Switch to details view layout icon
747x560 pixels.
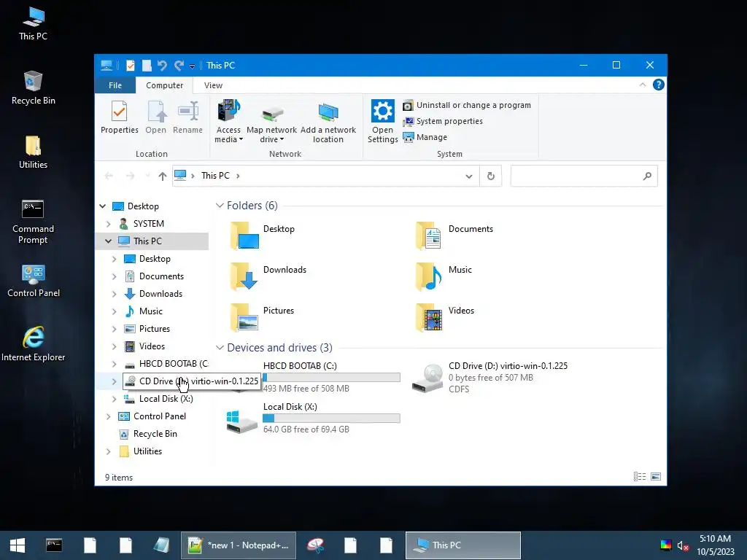pos(639,477)
